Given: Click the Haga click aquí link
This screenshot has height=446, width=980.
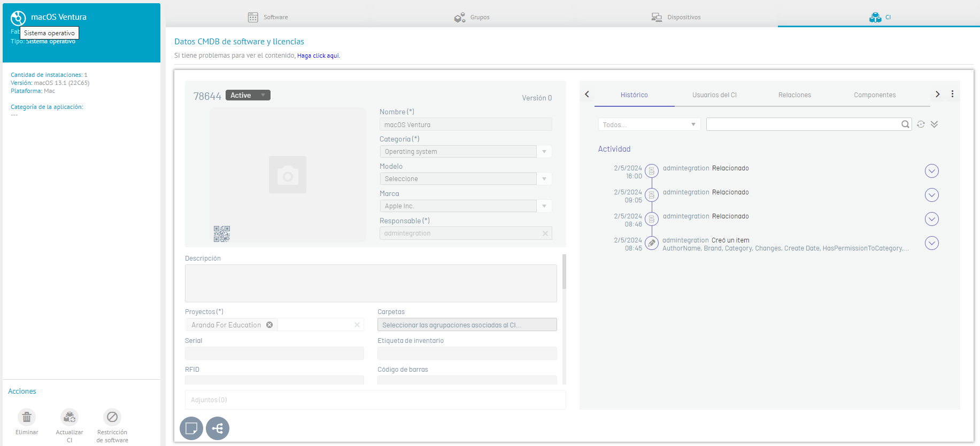Looking at the screenshot, I should (x=318, y=56).
